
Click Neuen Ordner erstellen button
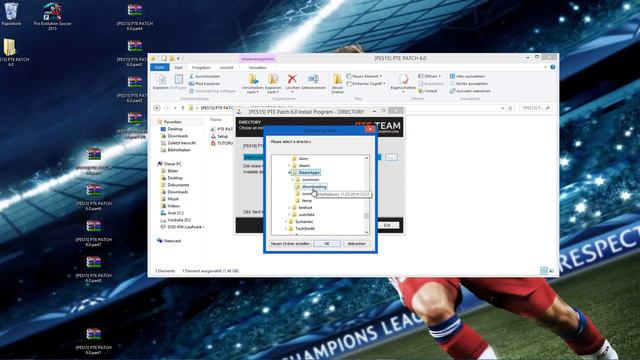point(290,244)
